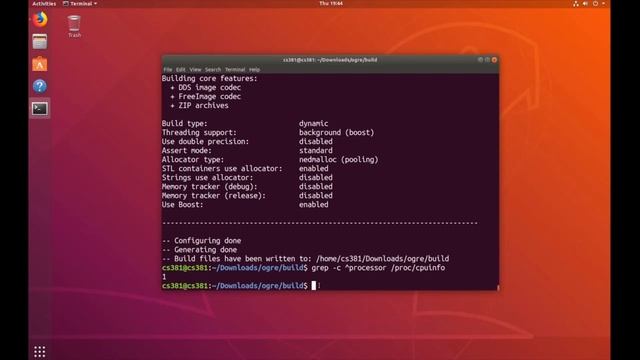Expand the system menu arrow

point(604,4)
